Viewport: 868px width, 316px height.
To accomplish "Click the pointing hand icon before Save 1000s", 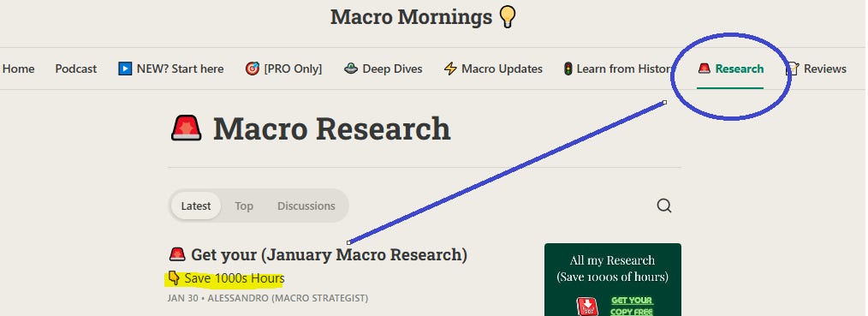I will [173, 277].
